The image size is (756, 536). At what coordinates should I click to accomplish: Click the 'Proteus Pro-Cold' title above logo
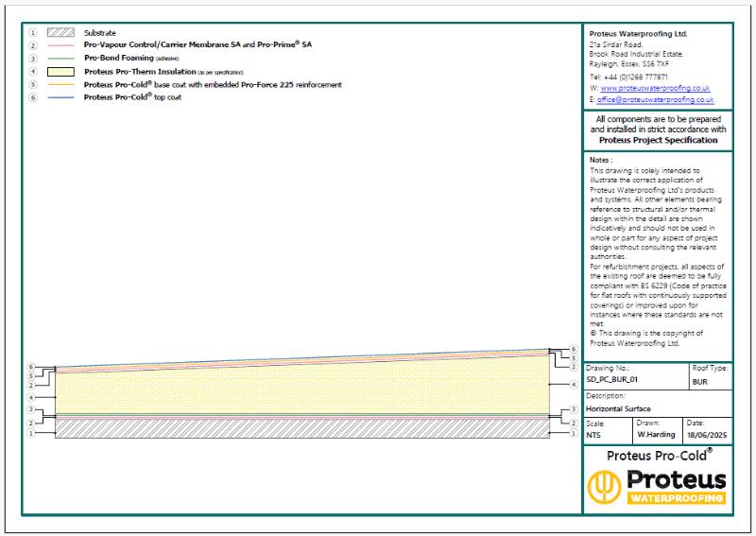pos(659,455)
